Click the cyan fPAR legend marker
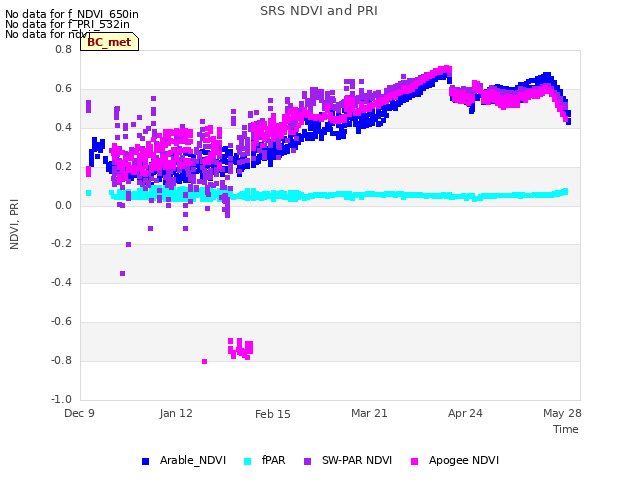 pyautogui.click(x=247, y=461)
